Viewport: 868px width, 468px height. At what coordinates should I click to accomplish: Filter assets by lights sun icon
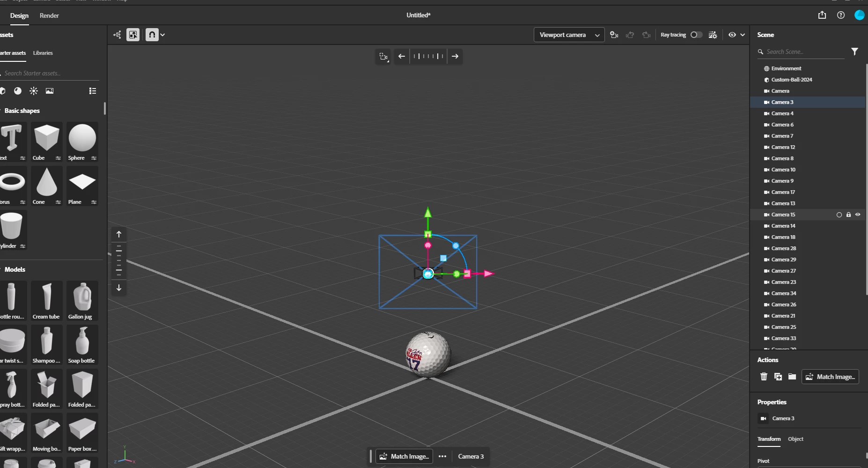point(34,91)
